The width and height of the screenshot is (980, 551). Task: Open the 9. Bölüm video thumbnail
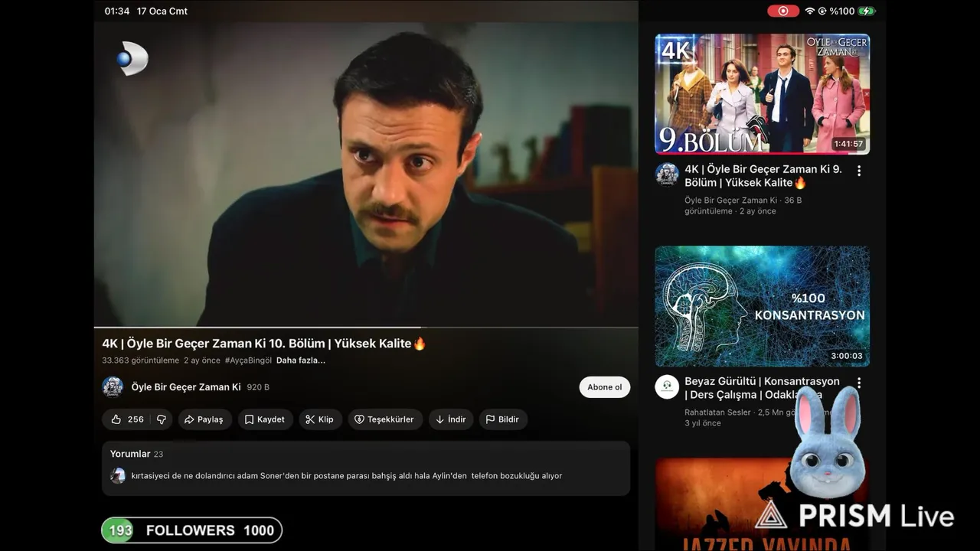(x=763, y=93)
